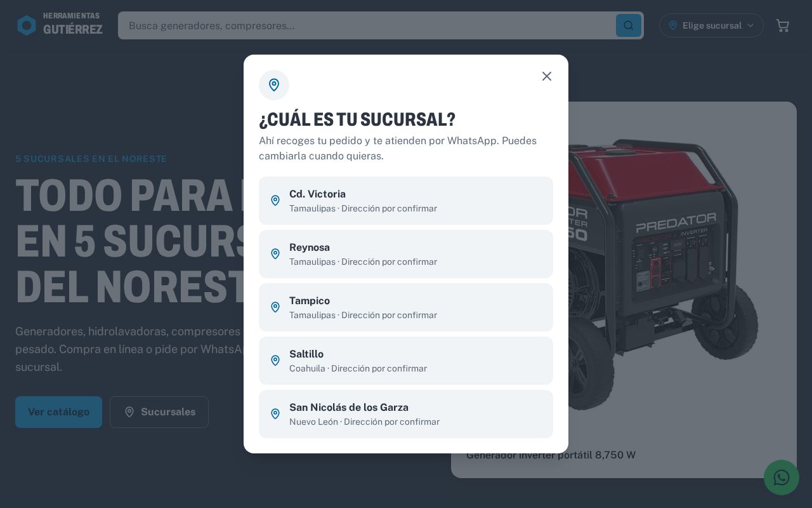Screen dimensions: 812x508
Task: Click the pin icon beside Cd. Victoria
Action: (275, 201)
